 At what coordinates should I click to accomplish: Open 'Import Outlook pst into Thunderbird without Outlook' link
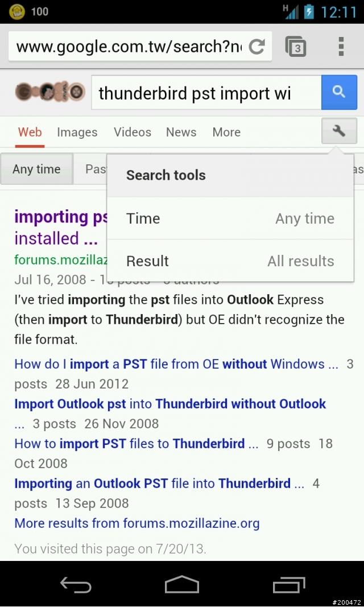click(x=170, y=404)
